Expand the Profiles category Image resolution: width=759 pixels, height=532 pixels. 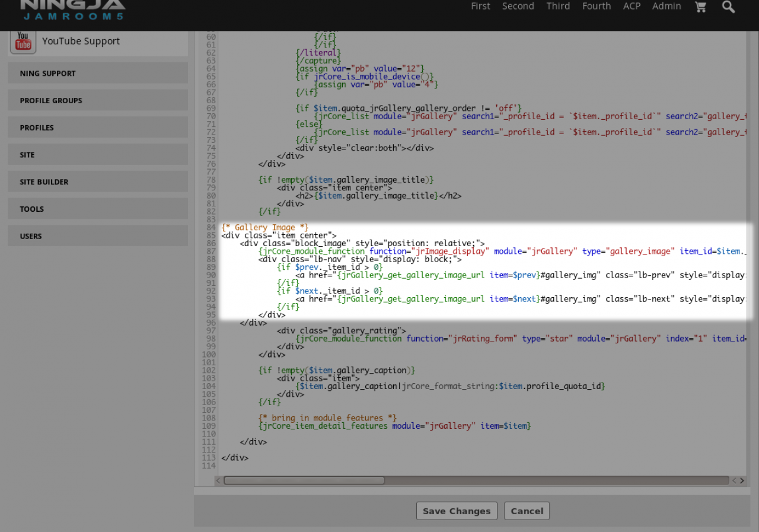tap(37, 128)
